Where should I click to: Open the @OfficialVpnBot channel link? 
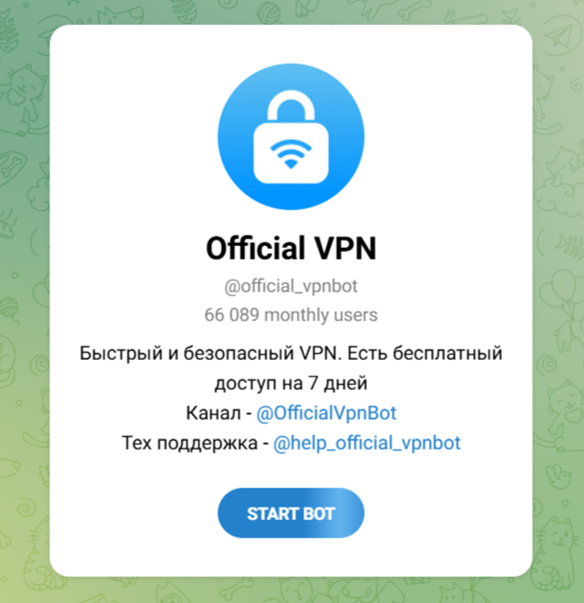[x=326, y=413]
